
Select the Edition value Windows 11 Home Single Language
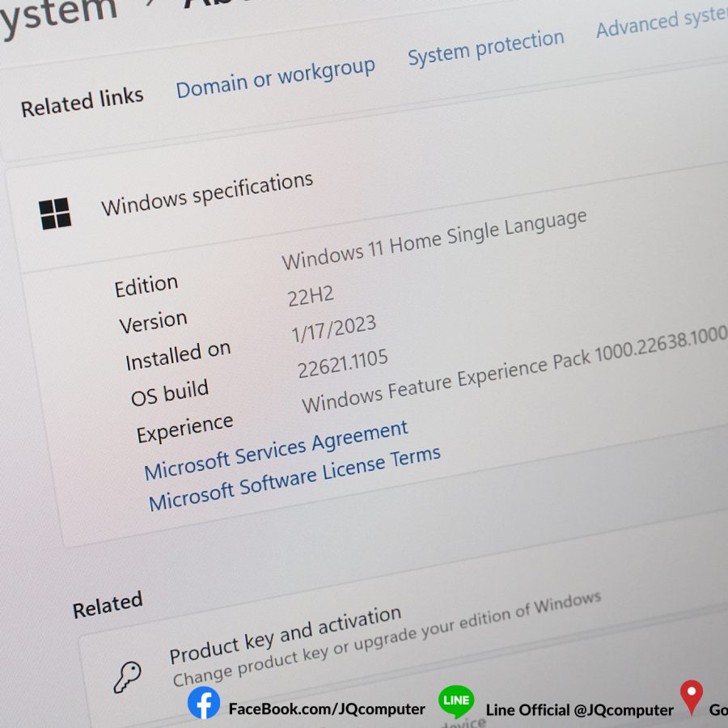[434, 239]
